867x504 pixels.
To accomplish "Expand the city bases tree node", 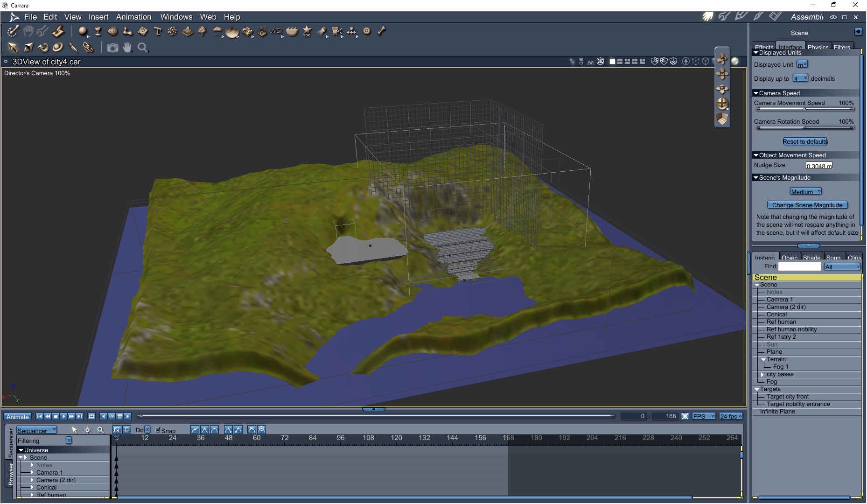I will coord(762,374).
